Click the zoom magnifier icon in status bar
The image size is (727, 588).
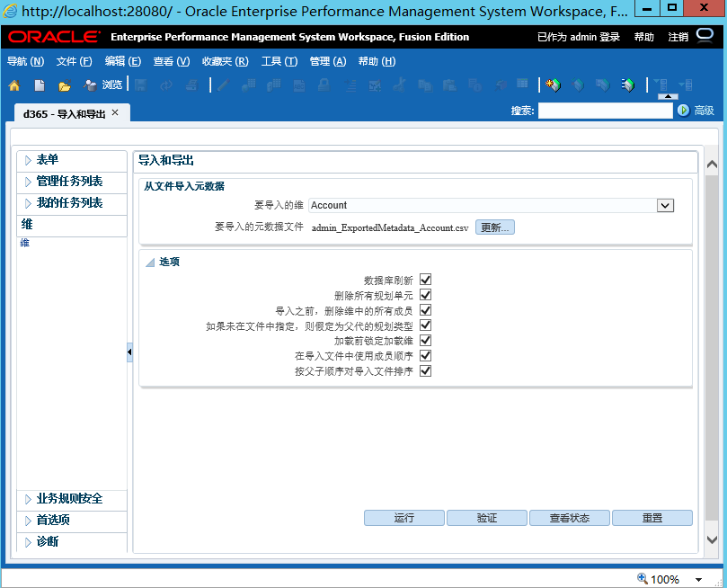pyautogui.click(x=643, y=578)
